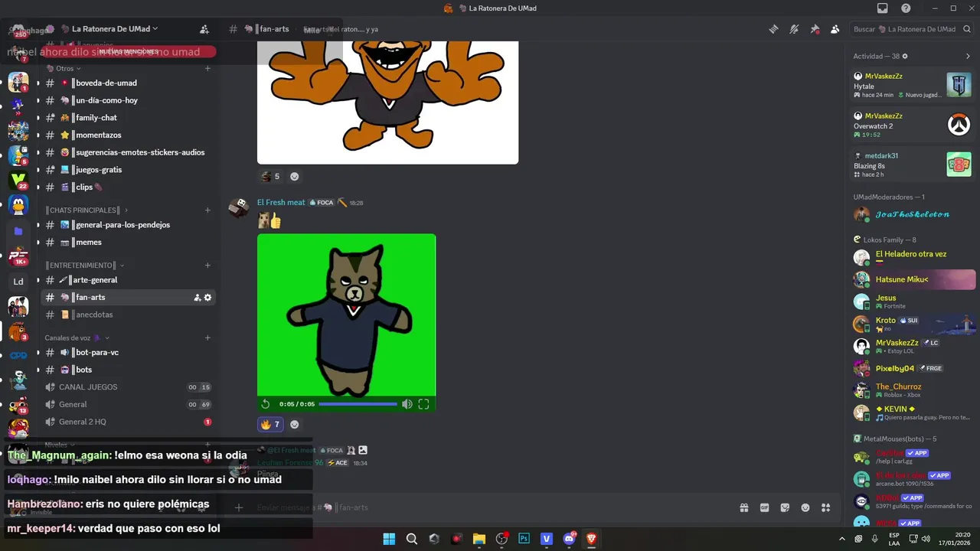Image resolution: width=980 pixels, height=551 pixels.
Task: Open fan-arts channel settings gear
Action: [207, 298]
